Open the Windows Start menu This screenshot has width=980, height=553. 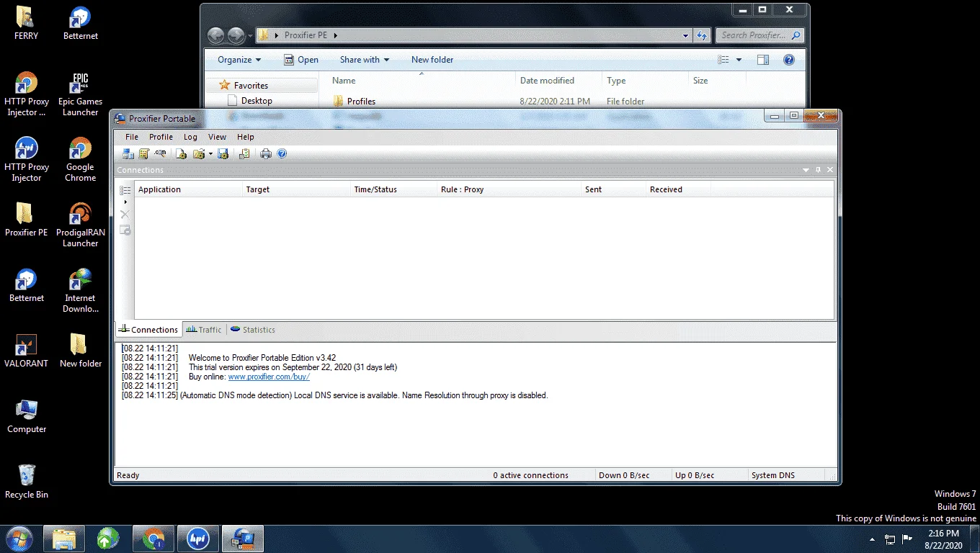(x=19, y=539)
